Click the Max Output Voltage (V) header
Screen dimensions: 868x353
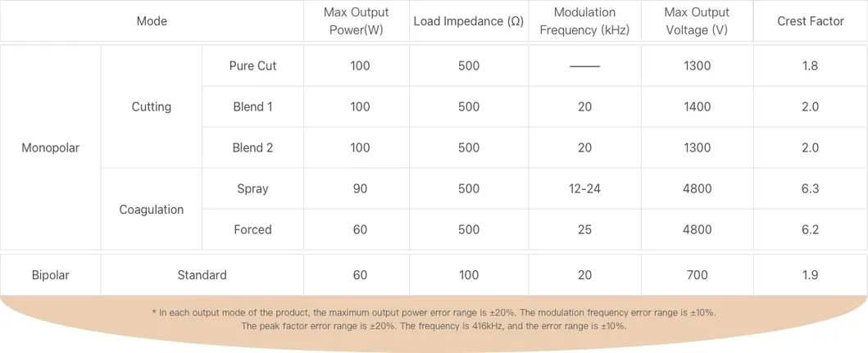pos(698,21)
